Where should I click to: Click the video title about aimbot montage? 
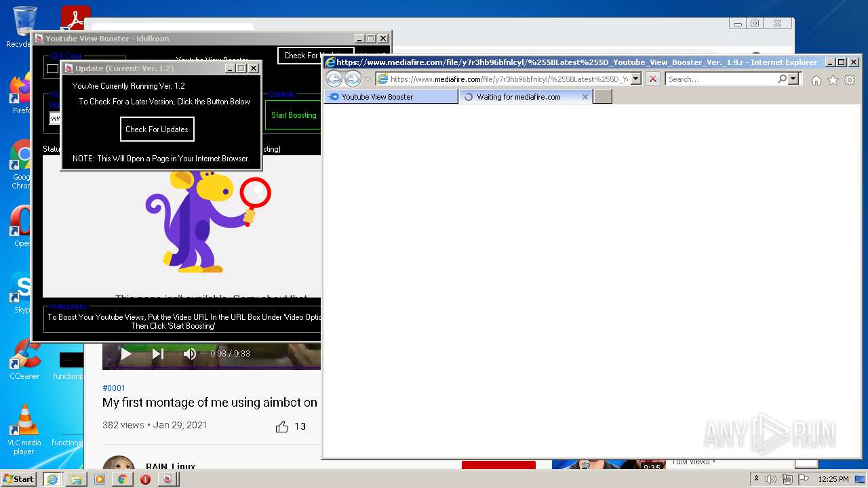click(x=210, y=403)
